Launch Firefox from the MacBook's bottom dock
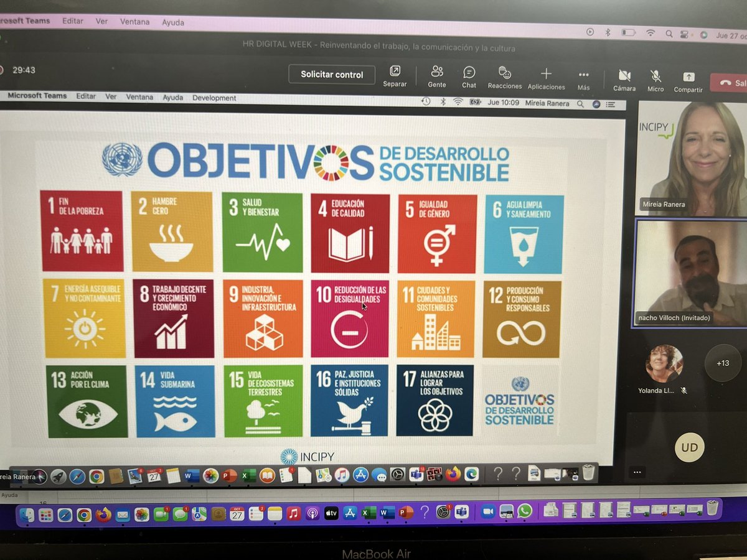Viewport: 747px width, 560px height. click(x=103, y=515)
